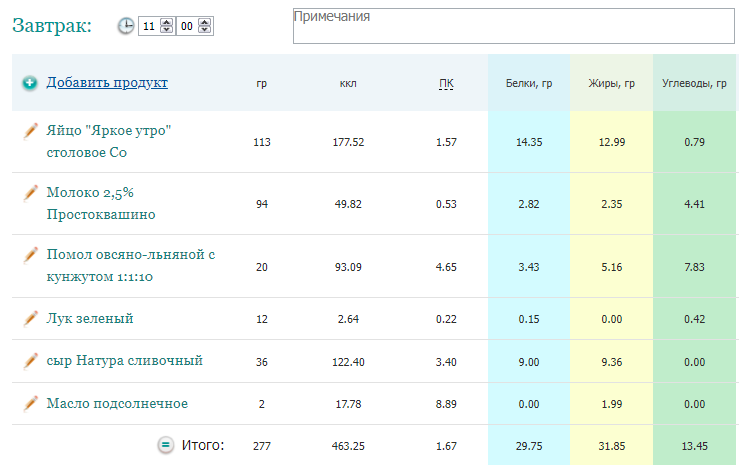Select milk carbs value 4.41
This screenshot has width=739, height=467.
pos(694,205)
